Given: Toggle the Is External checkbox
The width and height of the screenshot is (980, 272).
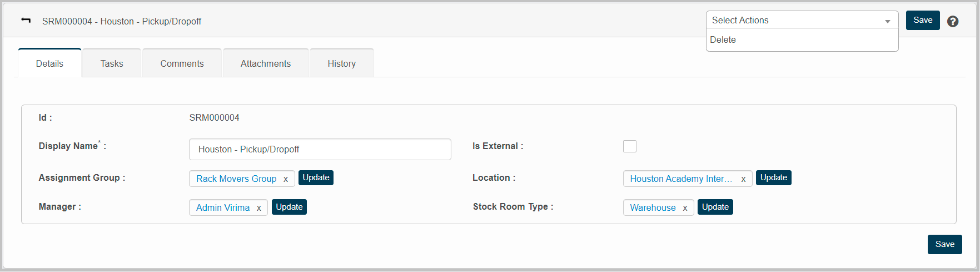Looking at the screenshot, I should (630, 146).
